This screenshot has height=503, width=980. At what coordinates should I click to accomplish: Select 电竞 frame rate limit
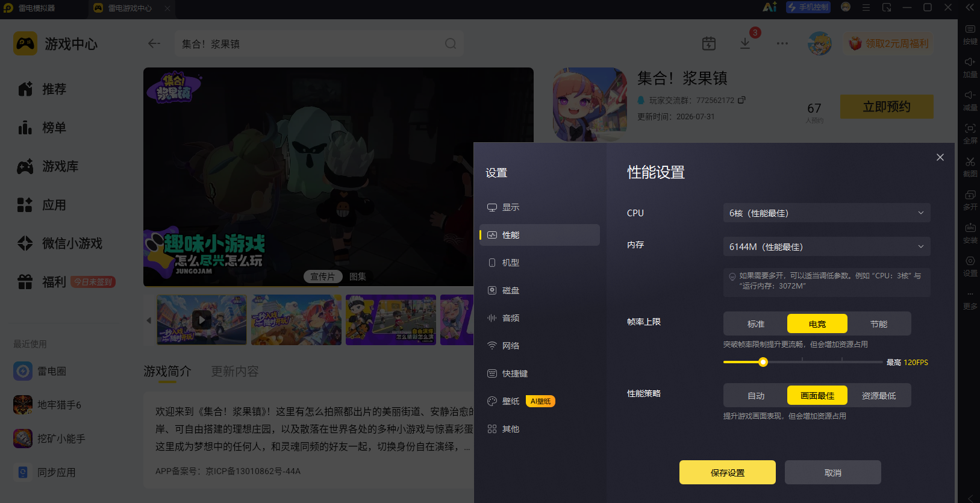[x=817, y=324]
